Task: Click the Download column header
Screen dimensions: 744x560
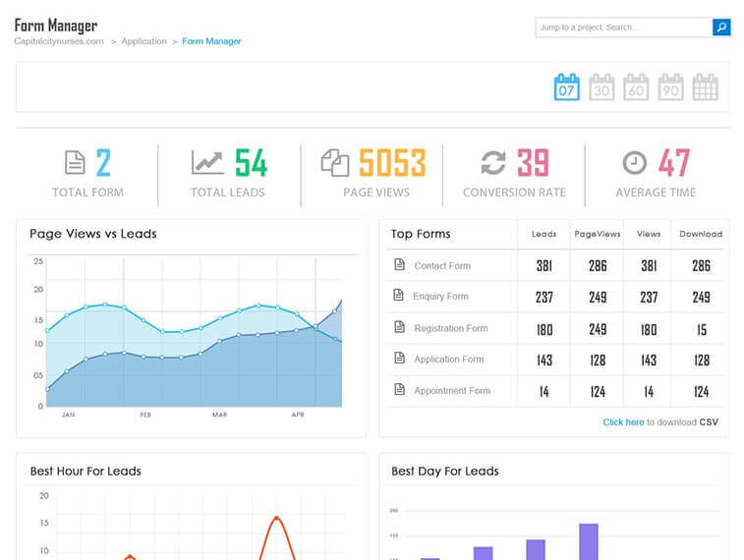Action: pyautogui.click(x=700, y=234)
